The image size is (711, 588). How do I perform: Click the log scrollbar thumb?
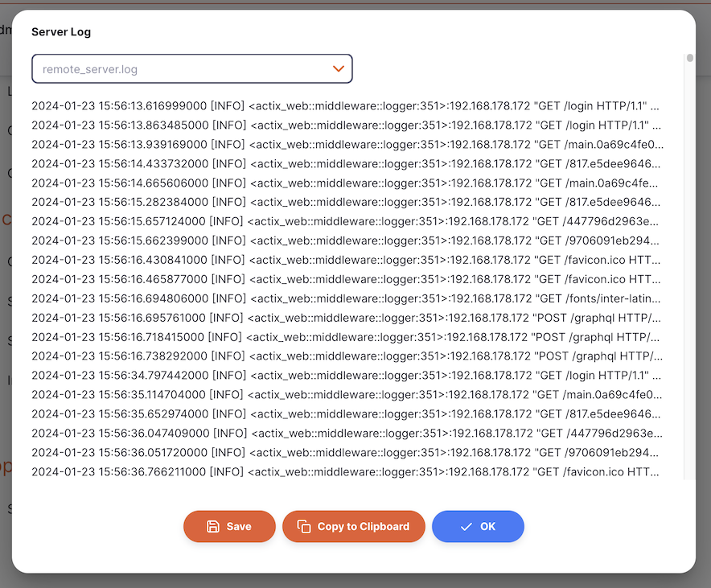[690, 58]
